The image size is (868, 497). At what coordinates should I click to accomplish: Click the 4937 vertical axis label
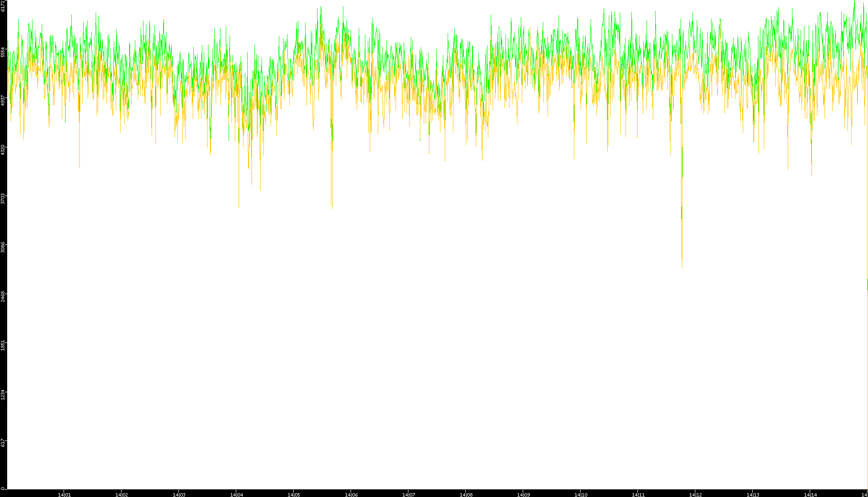pyautogui.click(x=3, y=100)
